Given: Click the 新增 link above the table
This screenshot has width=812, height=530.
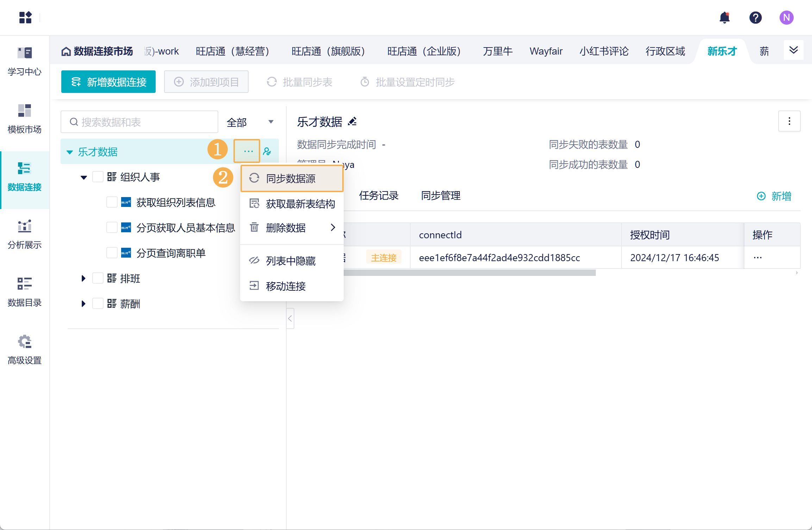Looking at the screenshot, I should point(774,196).
